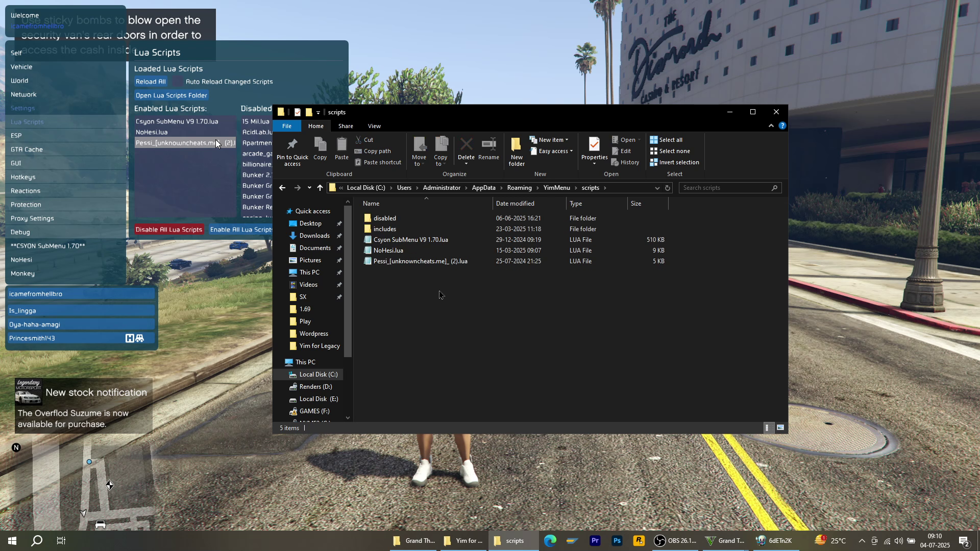Click the Search scripts input field
980x551 pixels.
point(725,188)
